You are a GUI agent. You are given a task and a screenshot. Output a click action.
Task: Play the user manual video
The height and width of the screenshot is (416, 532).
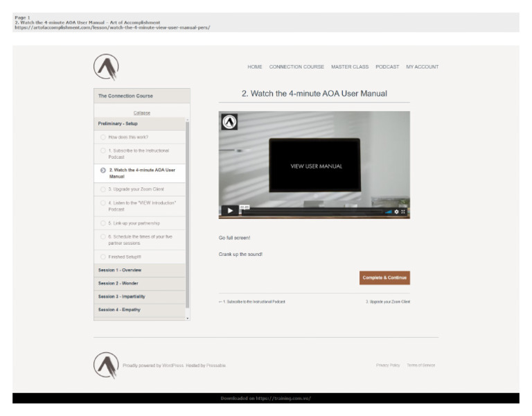click(230, 211)
